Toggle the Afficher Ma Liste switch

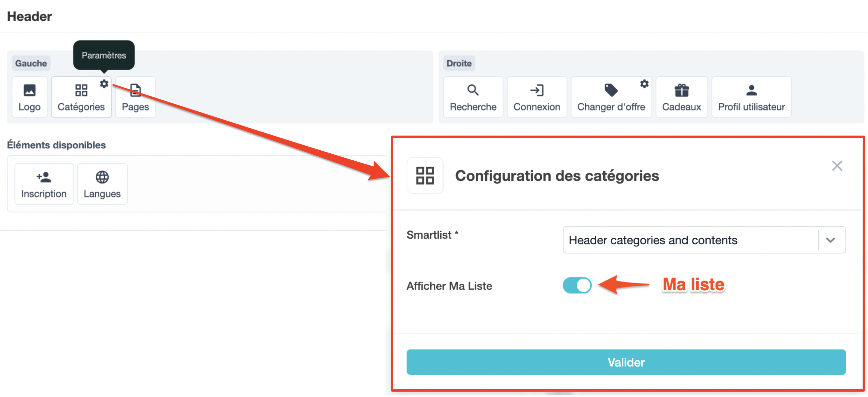pyautogui.click(x=577, y=285)
